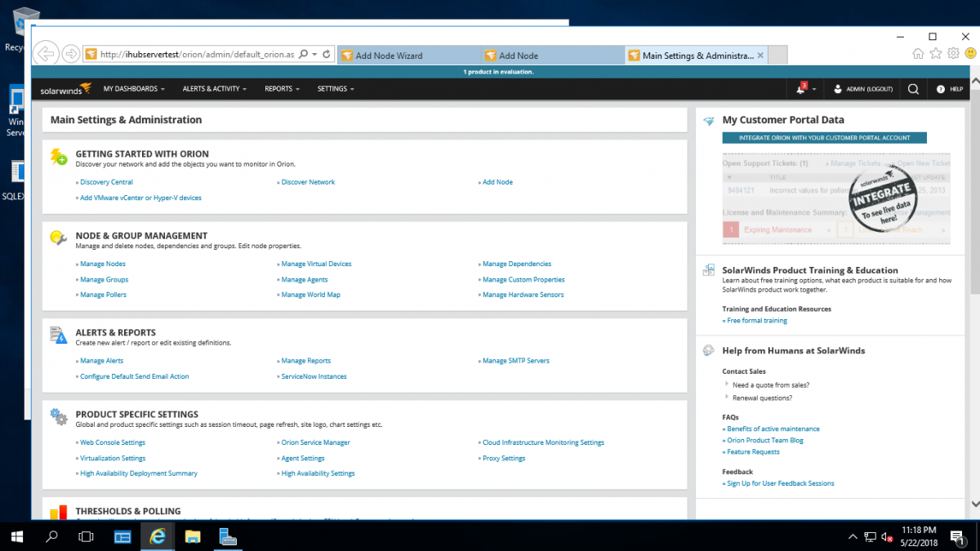The width and height of the screenshot is (980, 551).
Task: Expand the REPORTS menu
Action: coord(282,88)
